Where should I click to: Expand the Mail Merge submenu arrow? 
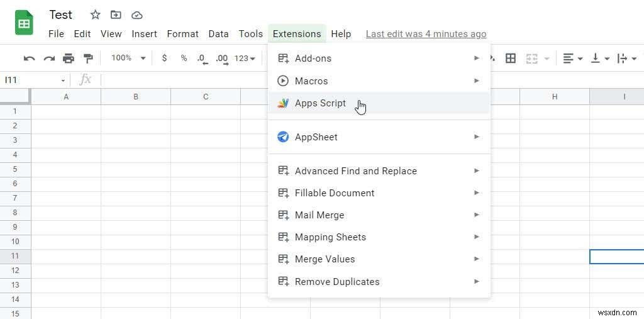(477, 215)
